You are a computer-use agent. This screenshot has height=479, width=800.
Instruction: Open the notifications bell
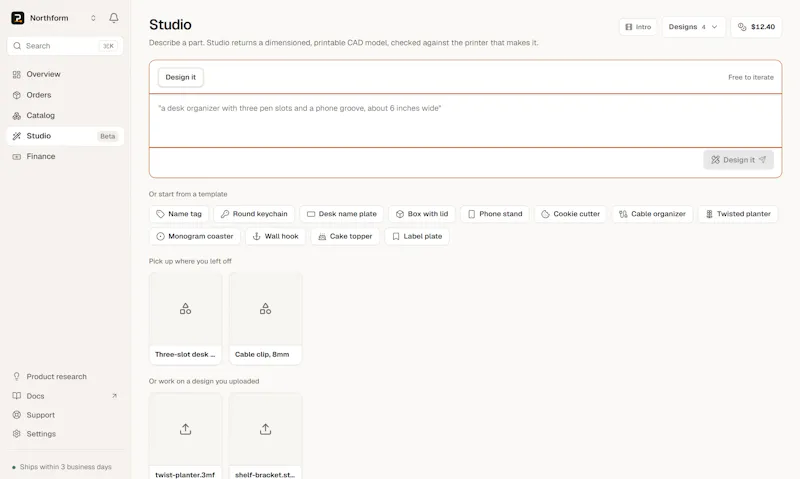[114, 18]
